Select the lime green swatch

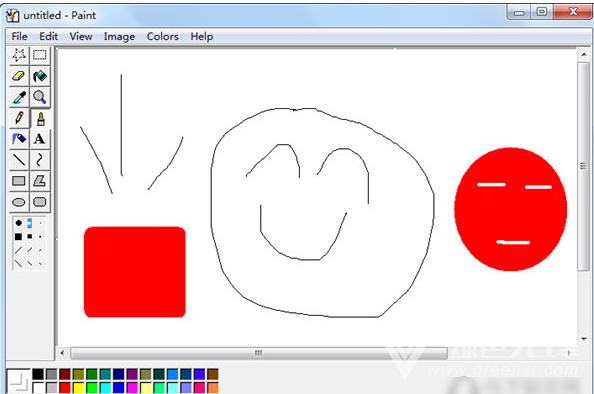(92, 388)
